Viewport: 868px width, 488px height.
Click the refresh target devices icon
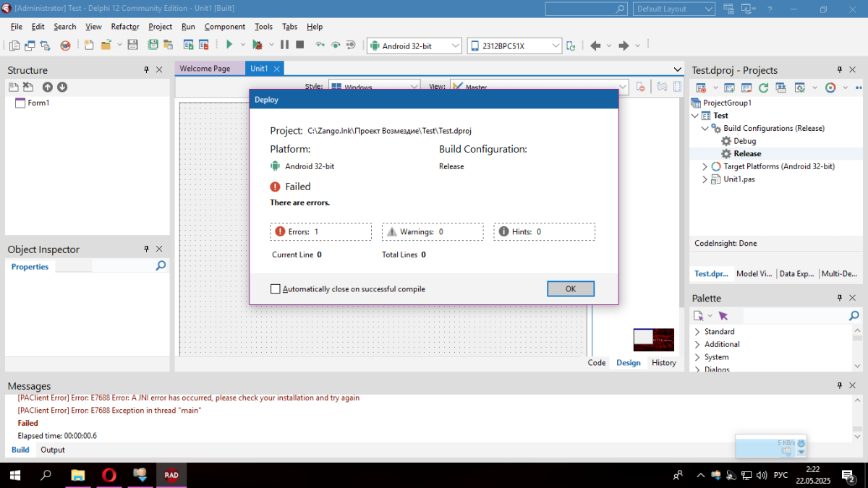pyautogui.click(x=571, y=46)
